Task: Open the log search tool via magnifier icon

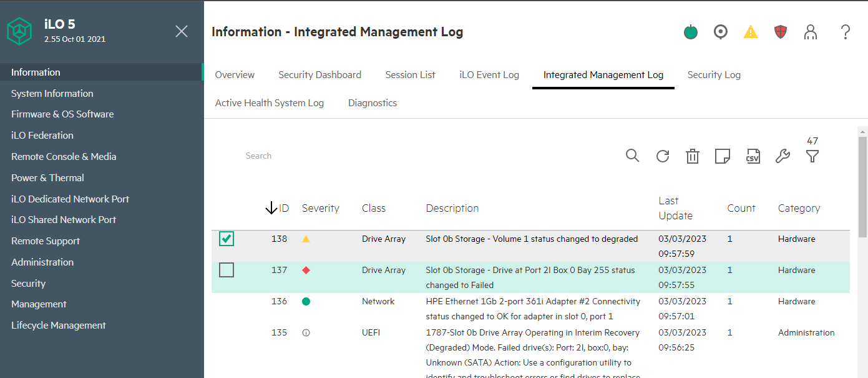Action: click(x=632, y=156)
